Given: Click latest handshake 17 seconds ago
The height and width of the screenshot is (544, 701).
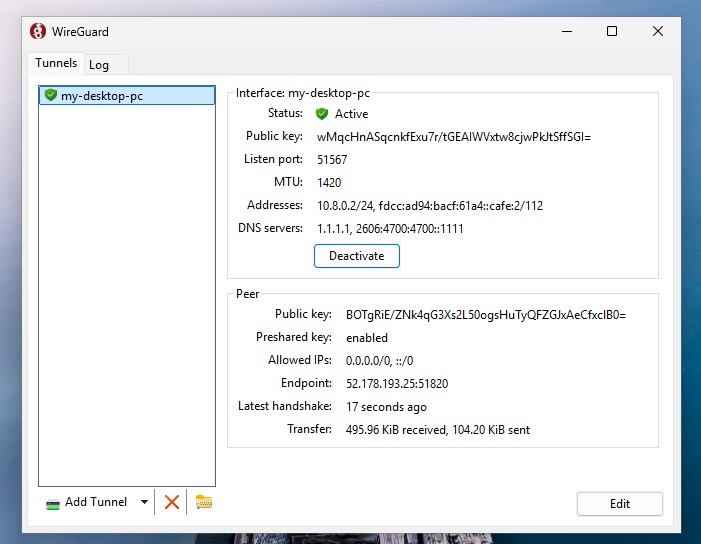Looking at the screenshot, I should pyautogui.click(x=386, y=407).
